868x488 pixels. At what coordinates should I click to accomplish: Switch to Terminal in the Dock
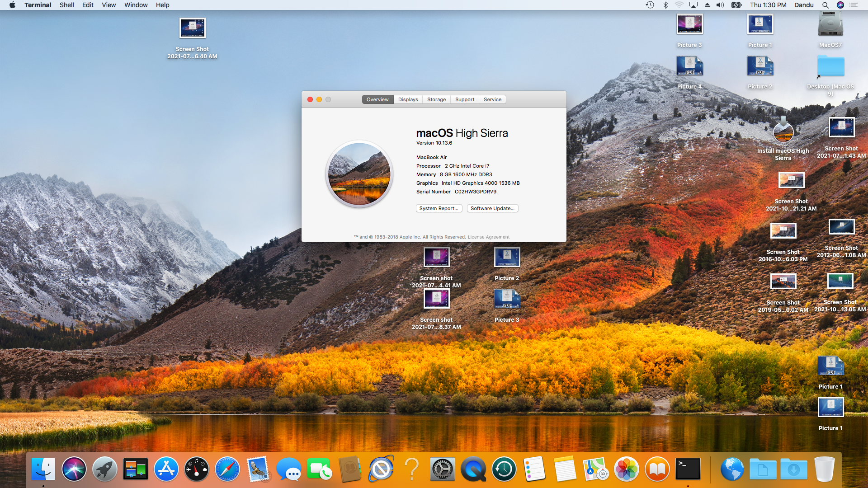point(688,469)
